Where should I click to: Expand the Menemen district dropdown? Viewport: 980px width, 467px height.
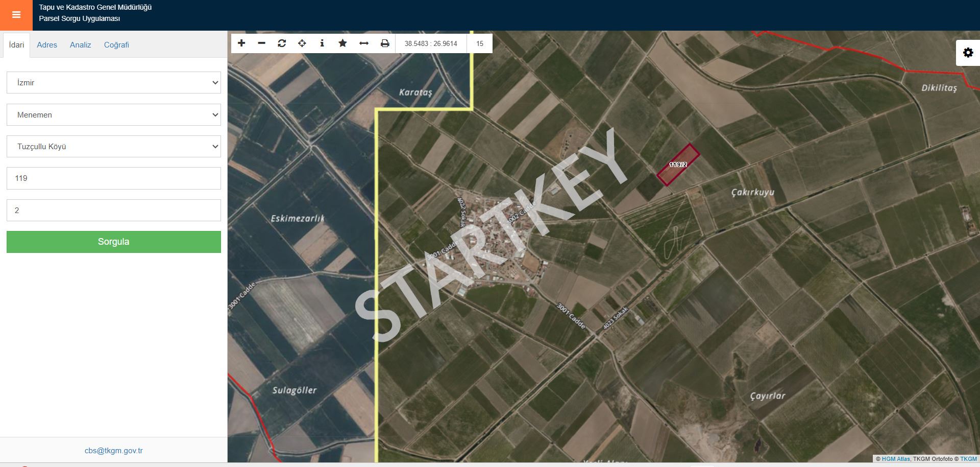(113, 115)
